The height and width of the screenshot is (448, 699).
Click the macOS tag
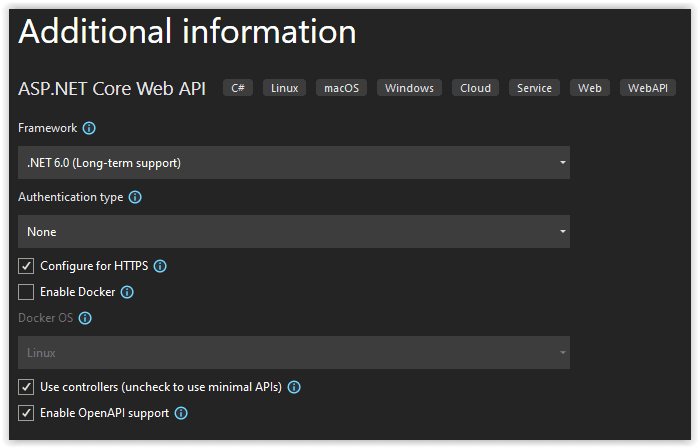pyautogui.click(x=341, y=88)
